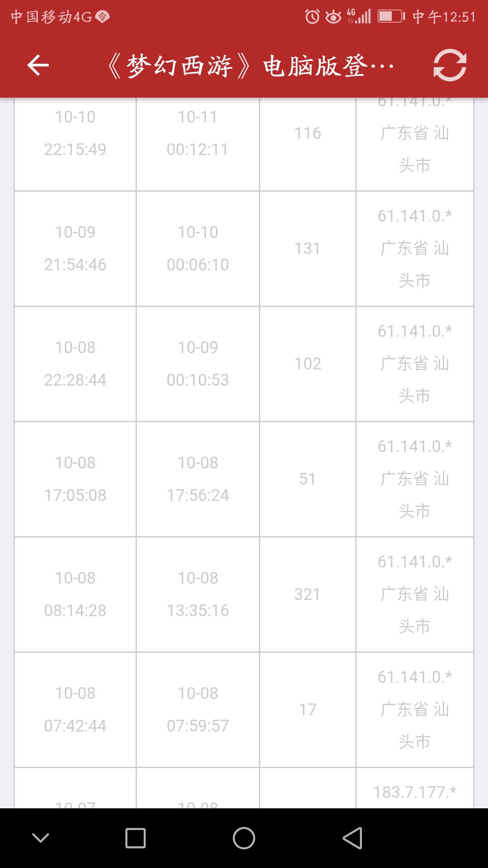Tap the duration cell showing 17
This screenshot has width=488, height=868.
[x=308, y=710]
